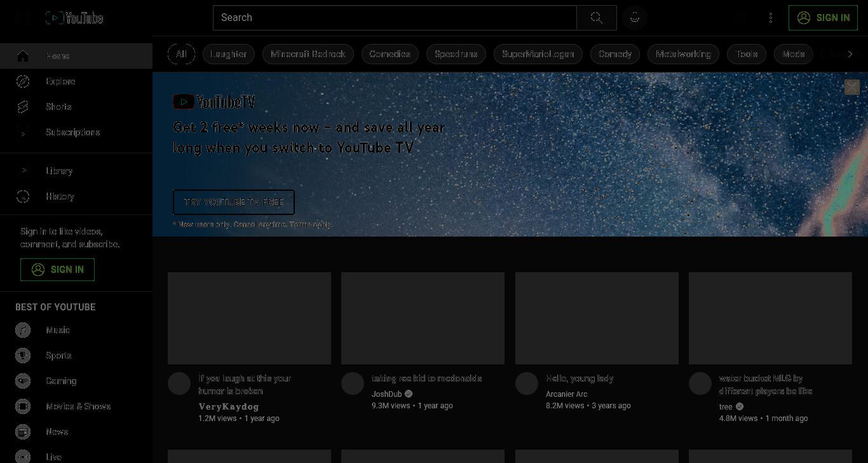Select the Comedy filter chip
The width and height of the screenshot is (868, 463).
coord(615,54)
